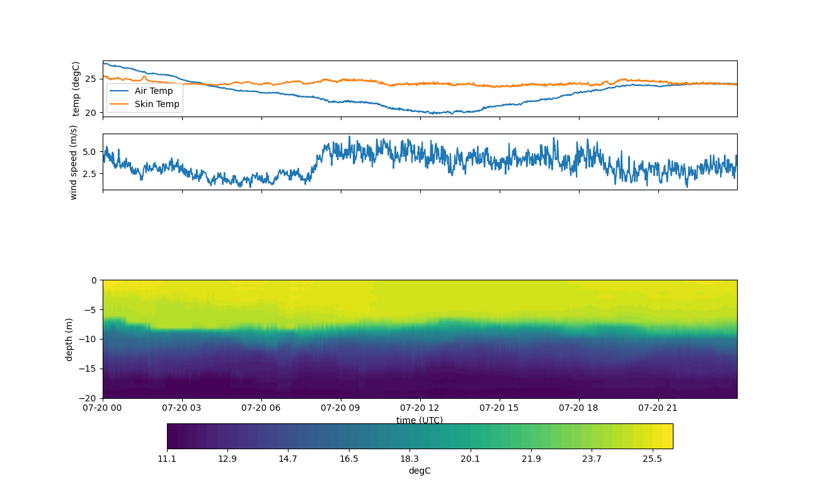Image resolution: width=819 pixels, height=504 pixels.
Task: Click the 'wind speed (m/s)' axis label
Action: [x=74, y=162]
